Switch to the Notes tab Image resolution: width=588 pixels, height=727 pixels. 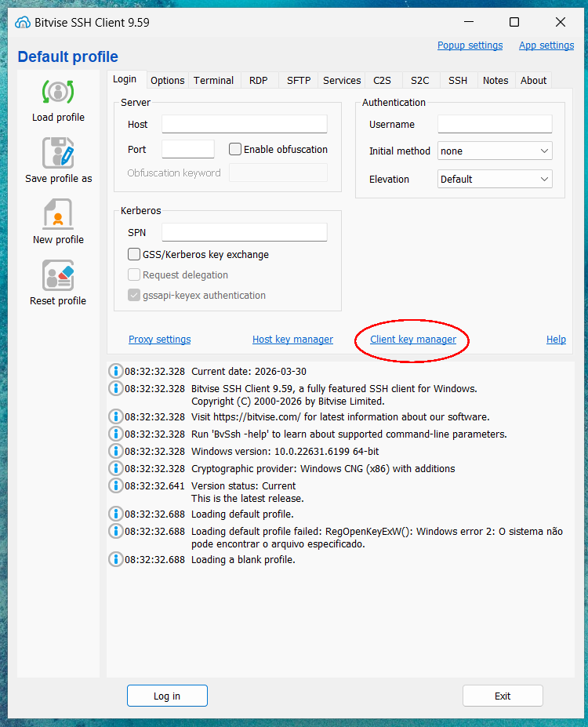point(495,80)
